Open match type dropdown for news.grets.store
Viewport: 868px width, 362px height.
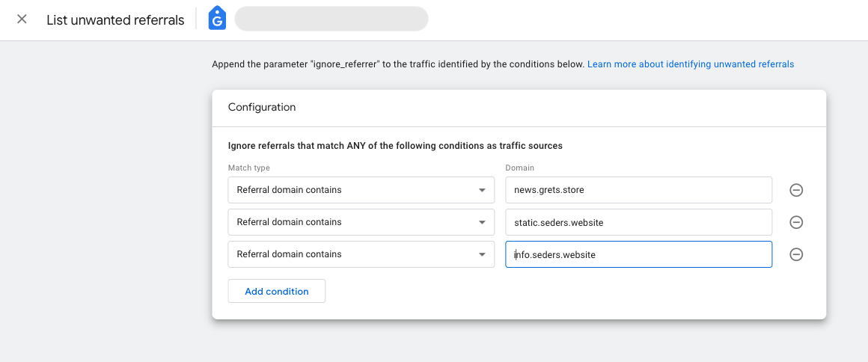[361, 191]
